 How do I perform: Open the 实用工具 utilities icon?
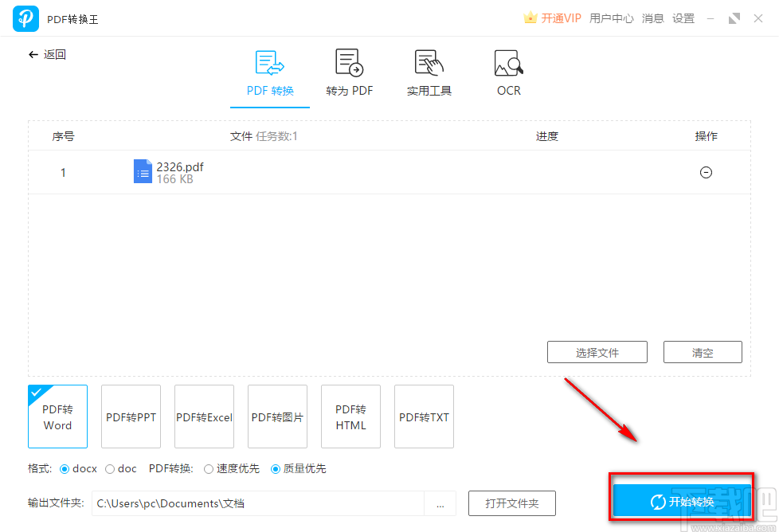click(x=429, y=62)
